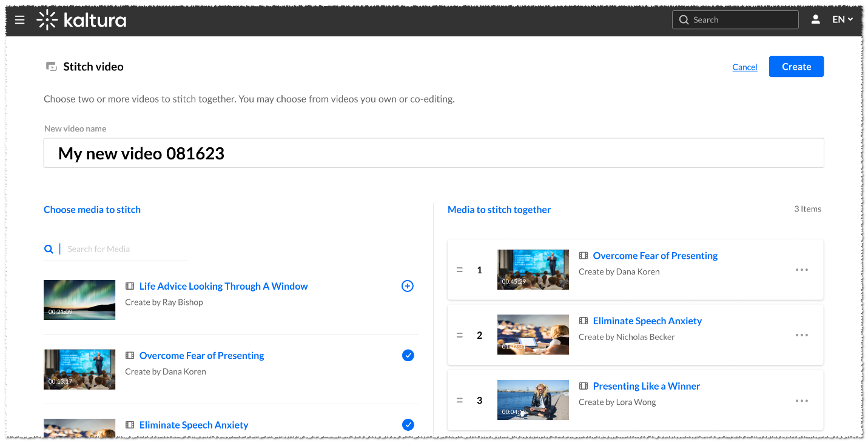
Task: Click the Create button
Action: [x=796, y=67]
